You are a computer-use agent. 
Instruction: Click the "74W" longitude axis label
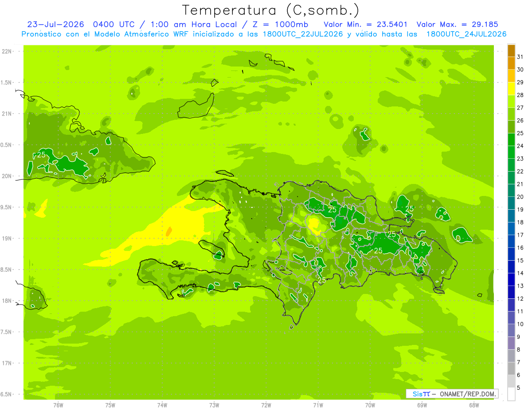tap(162, 405)
